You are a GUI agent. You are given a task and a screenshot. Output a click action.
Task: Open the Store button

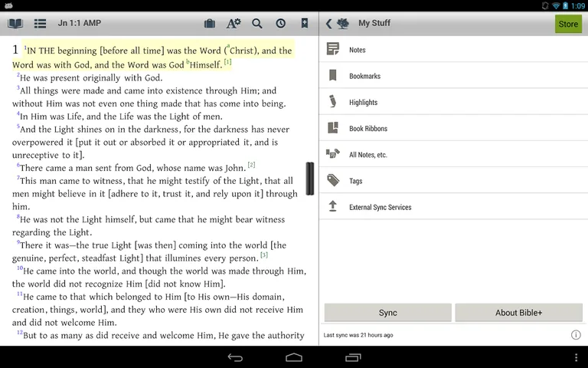(568, 24)
